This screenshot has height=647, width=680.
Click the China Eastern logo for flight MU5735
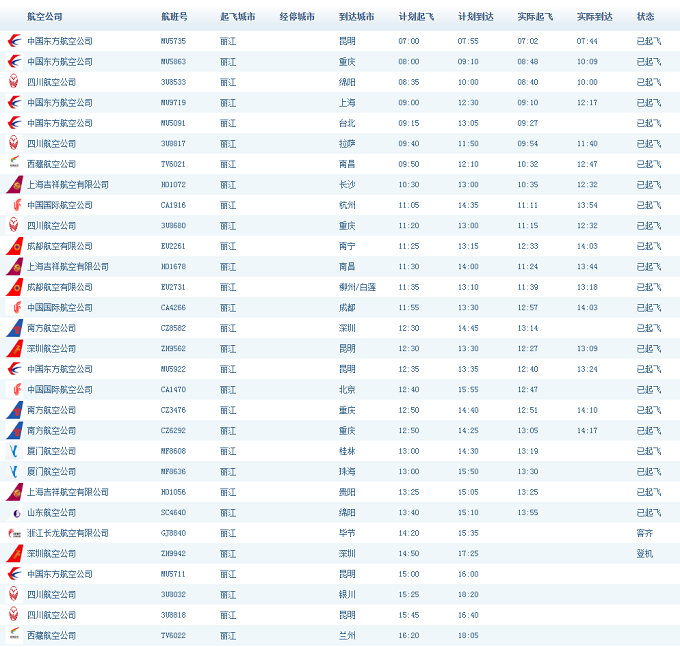point(14,41)
